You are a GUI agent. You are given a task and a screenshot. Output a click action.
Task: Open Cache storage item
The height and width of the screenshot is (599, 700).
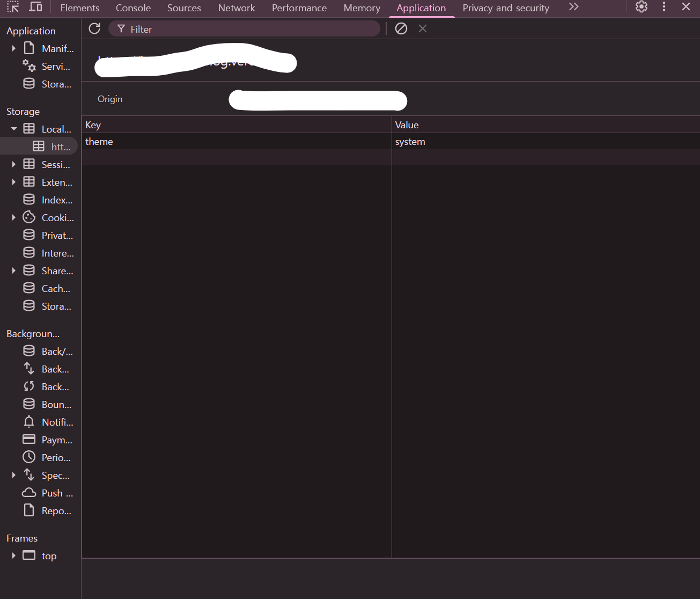coord(47,288)
